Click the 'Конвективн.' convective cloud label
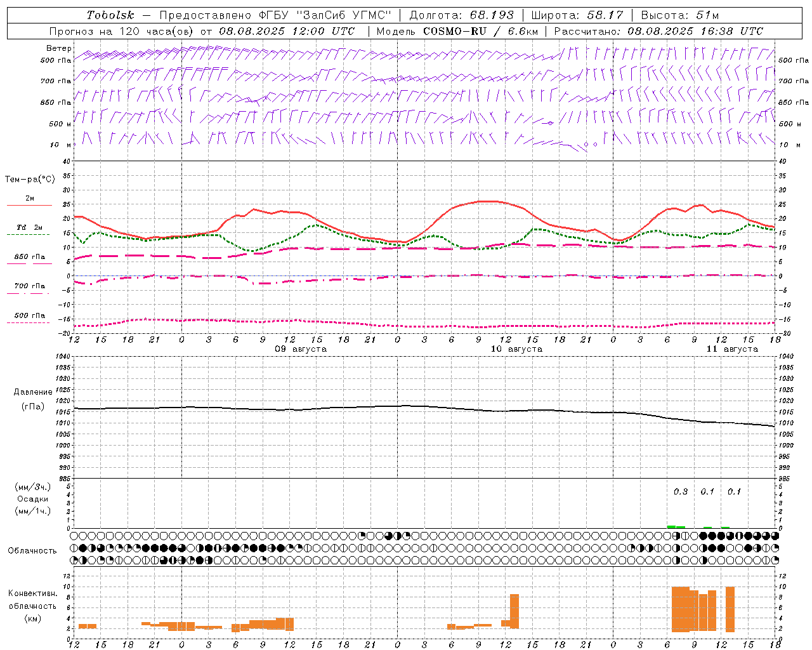 33,593
